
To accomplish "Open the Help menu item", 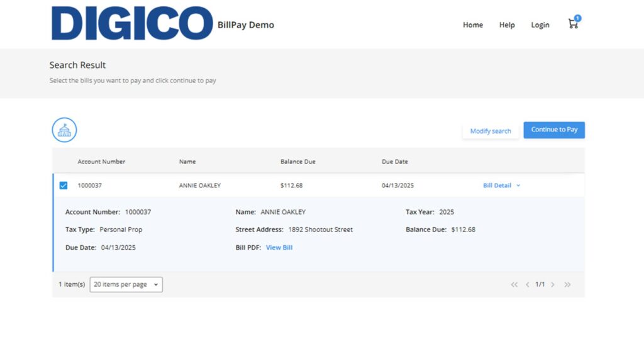I will (x=507, y=25).
